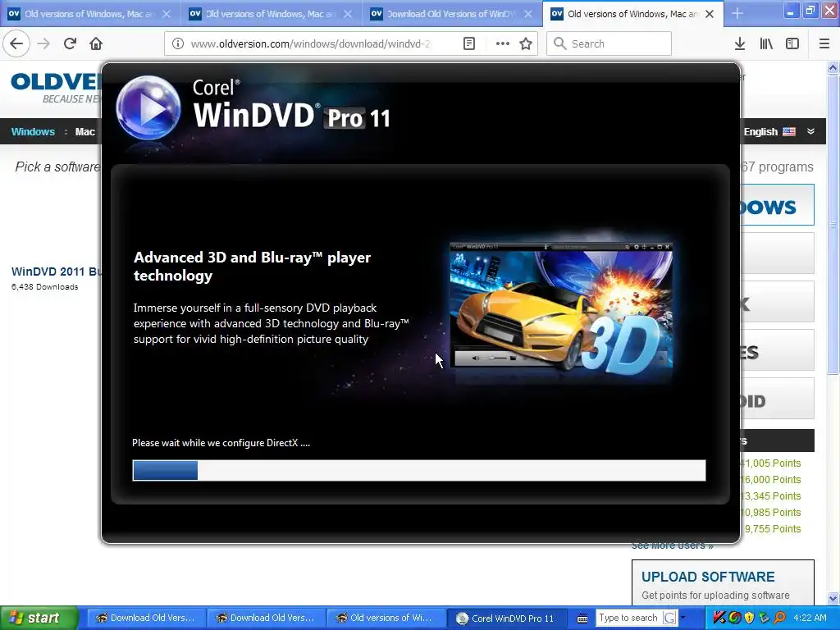Click the 4:22 AM taskbar clock
The height and width of the screenshot is (630, 840).
tap(810, 618)
